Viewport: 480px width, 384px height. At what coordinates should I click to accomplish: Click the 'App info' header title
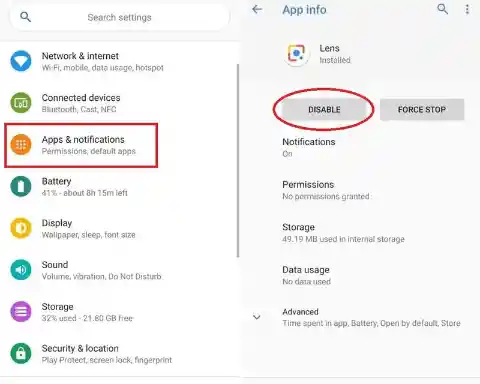pos(304,10)
